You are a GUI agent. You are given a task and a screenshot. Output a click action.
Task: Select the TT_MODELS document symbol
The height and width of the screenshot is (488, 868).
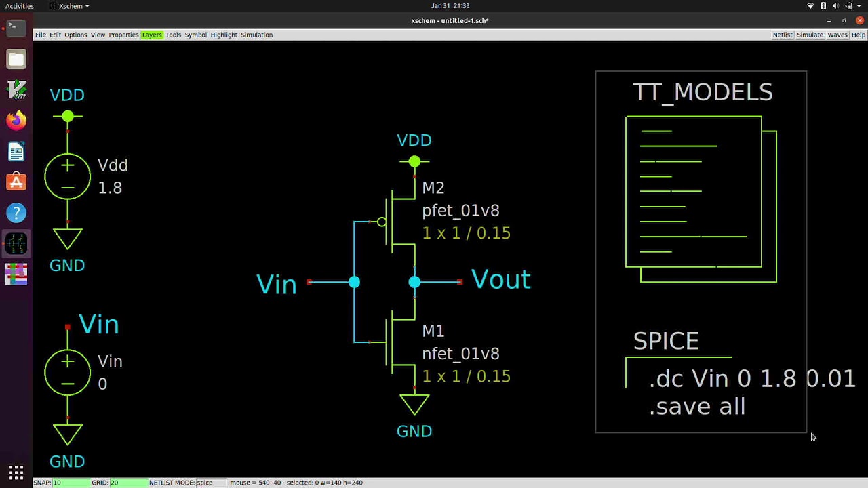(x=701, y=199)
